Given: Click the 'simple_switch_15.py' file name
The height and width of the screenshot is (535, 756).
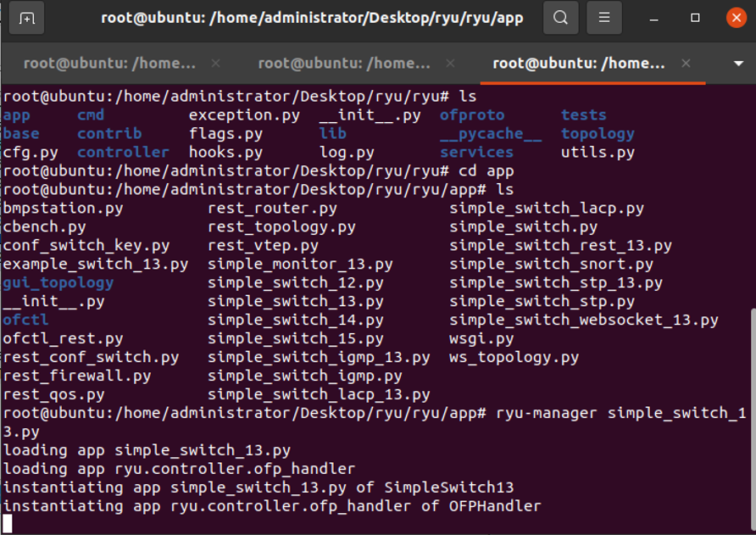Looking at the screenshot, I should click(x=296, y=338).
